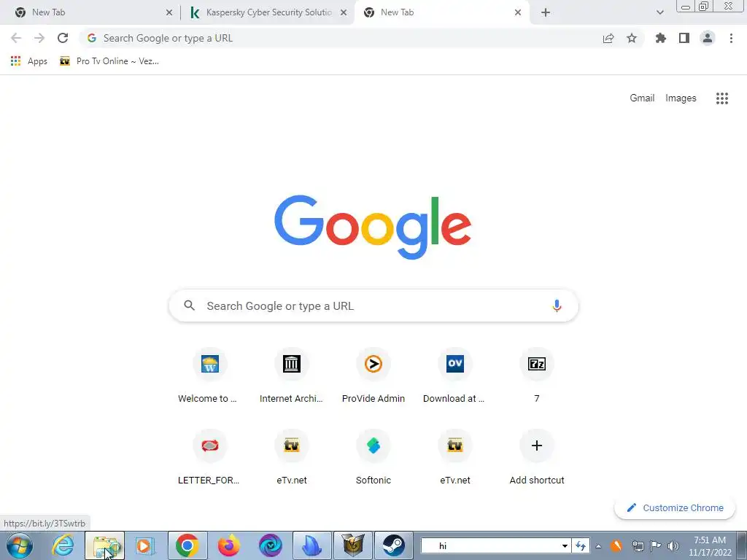Close the Kaspersky tab
The height and width of the screenshot is (560, 747).
[x=344, y=13]
